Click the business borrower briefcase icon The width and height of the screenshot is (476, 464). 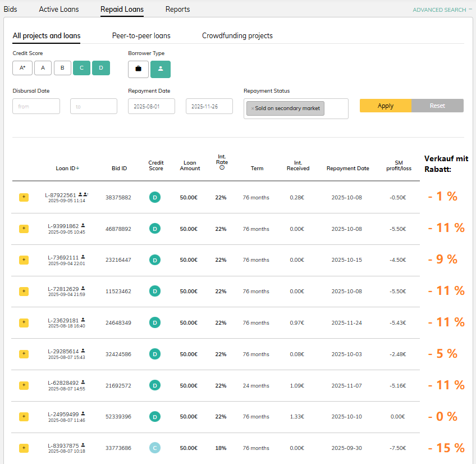[138, 69]
